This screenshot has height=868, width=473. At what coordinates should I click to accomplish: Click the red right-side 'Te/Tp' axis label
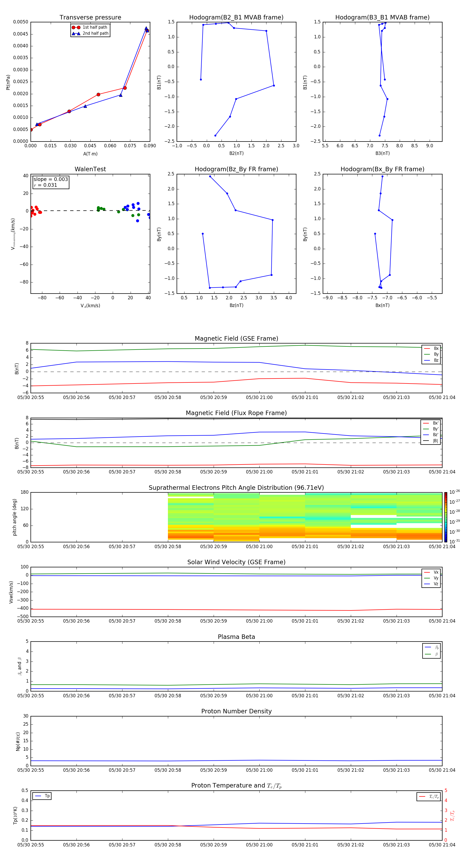click(453, 815)
